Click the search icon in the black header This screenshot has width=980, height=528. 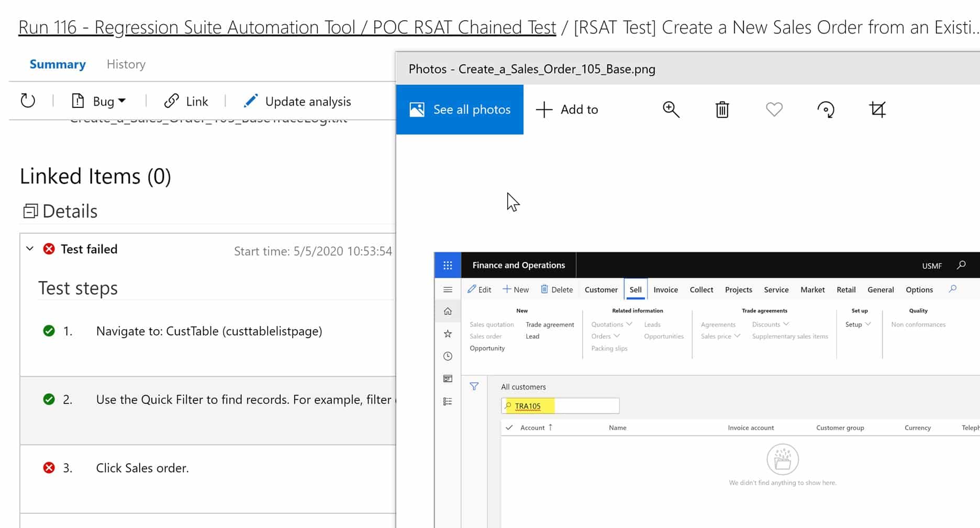click(x=961, y=265)
